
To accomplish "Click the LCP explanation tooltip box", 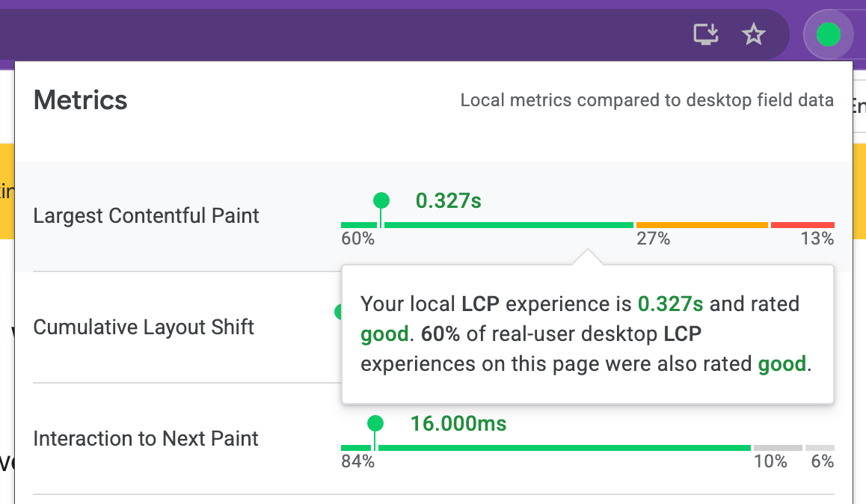I will [x=587, y=334].
